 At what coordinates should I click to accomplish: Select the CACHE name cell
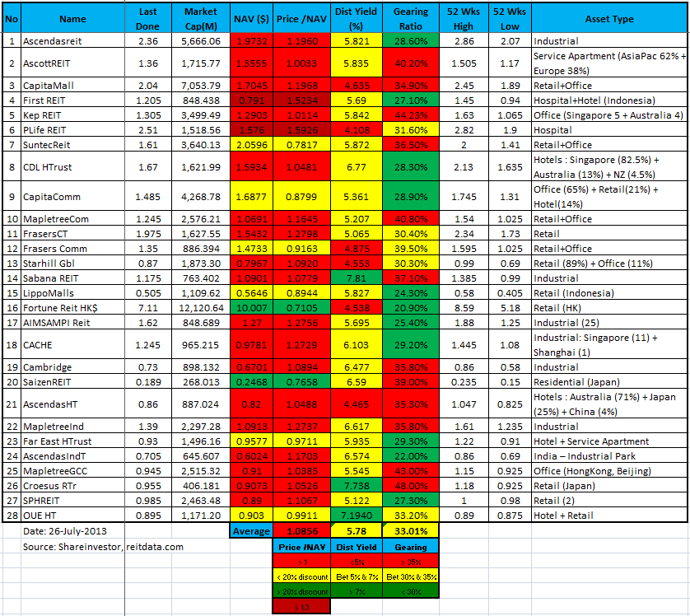click(x=72, y=344)
